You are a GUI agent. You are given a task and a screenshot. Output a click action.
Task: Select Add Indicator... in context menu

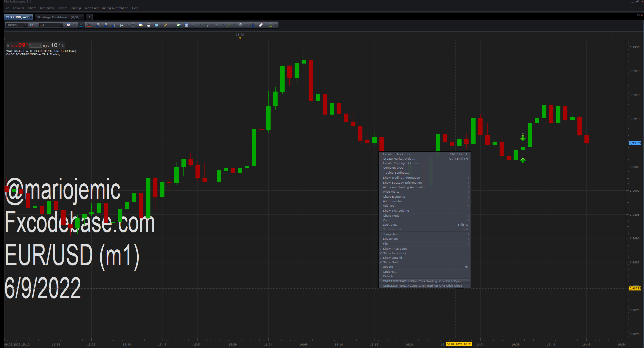[424, 201]
